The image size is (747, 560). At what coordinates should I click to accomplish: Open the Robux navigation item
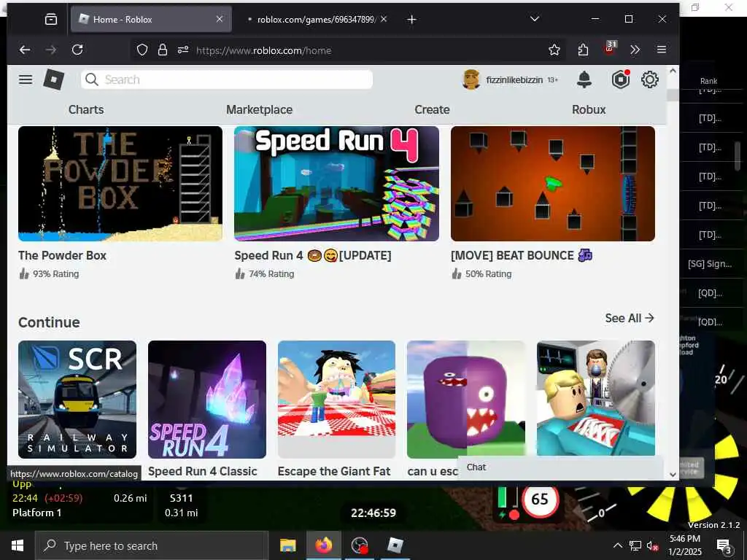(x=589, y=109)
